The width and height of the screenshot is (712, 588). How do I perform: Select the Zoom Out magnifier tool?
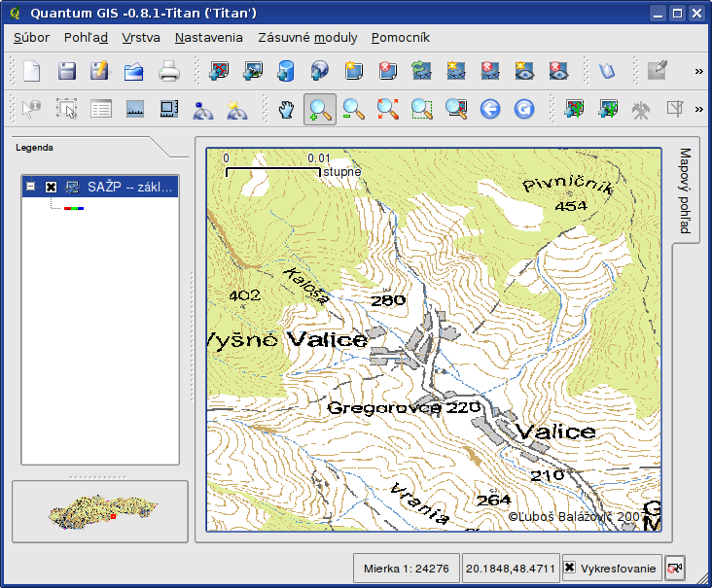354,110
